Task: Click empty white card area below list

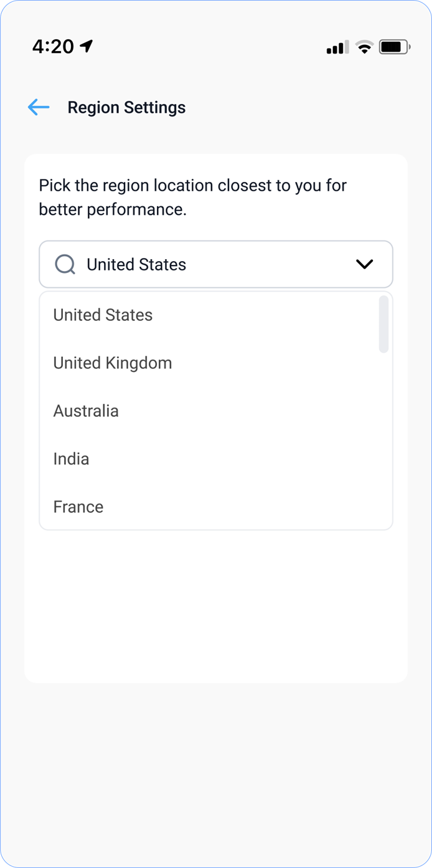Action: [215, 604]
